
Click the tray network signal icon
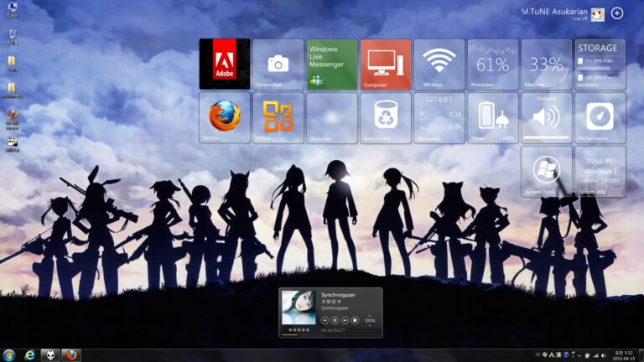[595, 355]
